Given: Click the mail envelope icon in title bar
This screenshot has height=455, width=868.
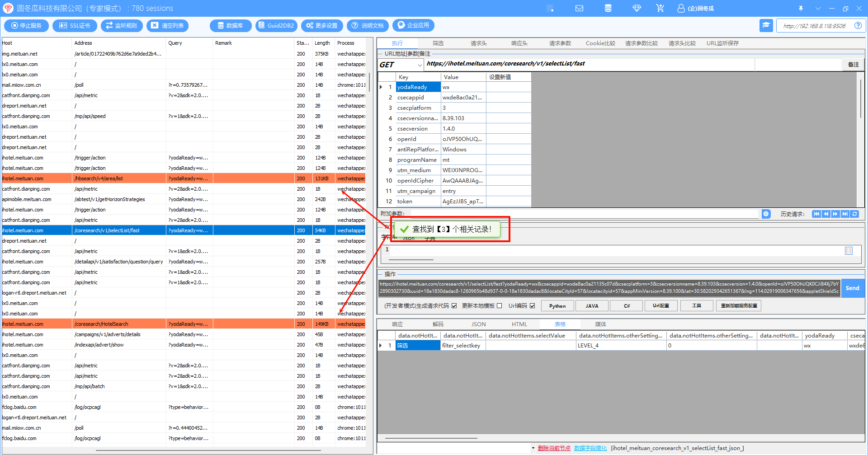Looking at the screenshot, I should click(x=579, y=8).
